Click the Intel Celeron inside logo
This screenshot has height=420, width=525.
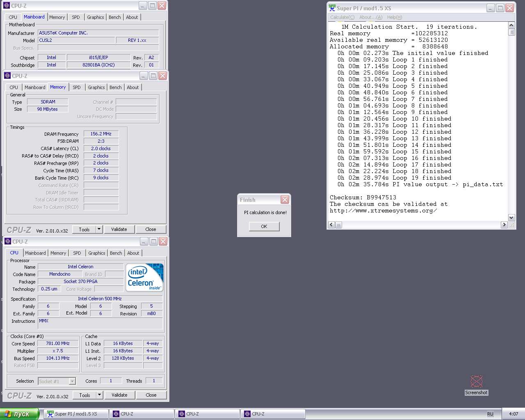click(145, 278)
